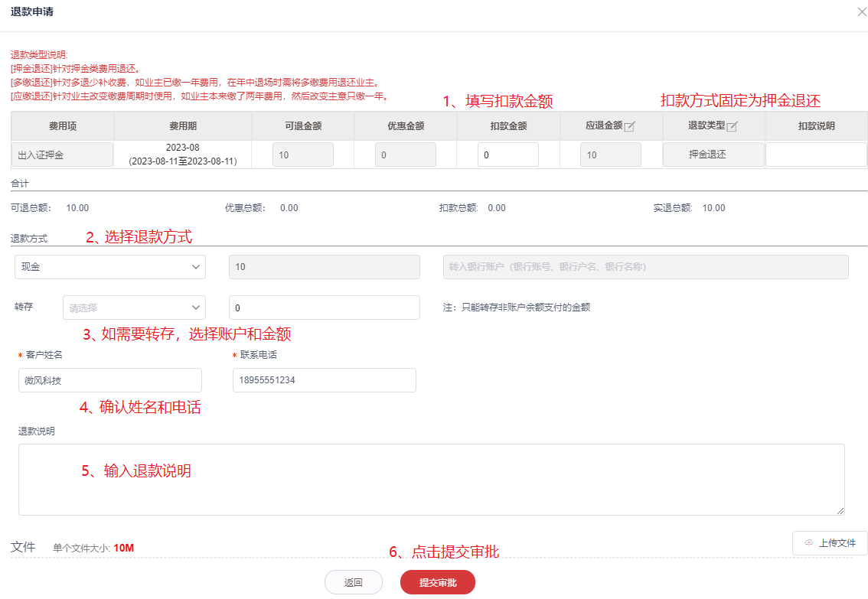Click the 退款方式 section label
The height and width of the screenshot is (599, 868).
(29, 239)
